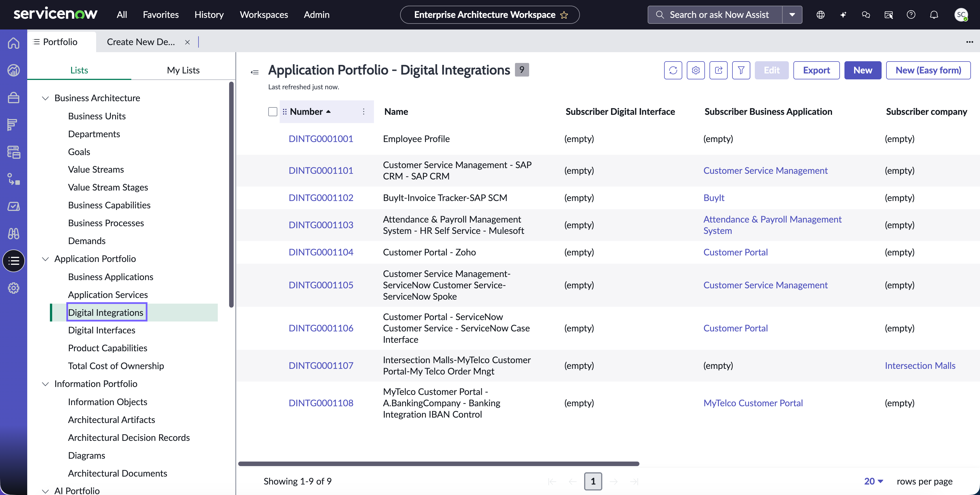980x495 pixels.
Task: Collapse the AI Portfolio tree group
Action: [45, 491]
